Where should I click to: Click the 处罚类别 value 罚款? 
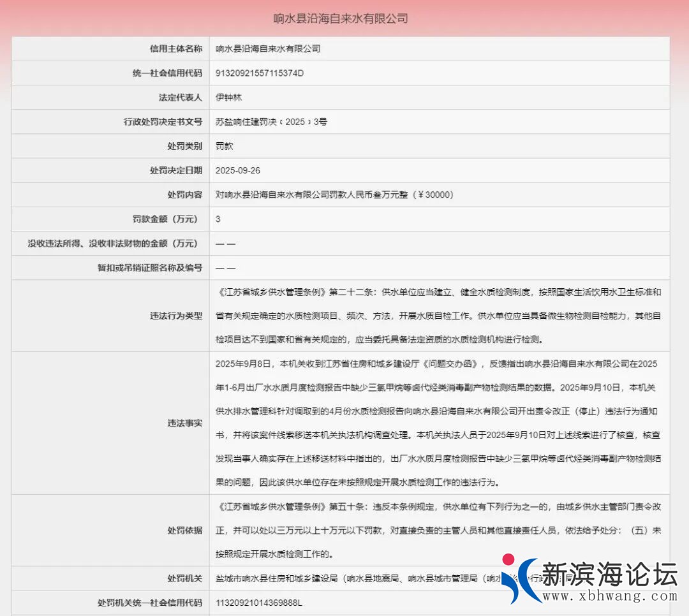click(225, 146)
